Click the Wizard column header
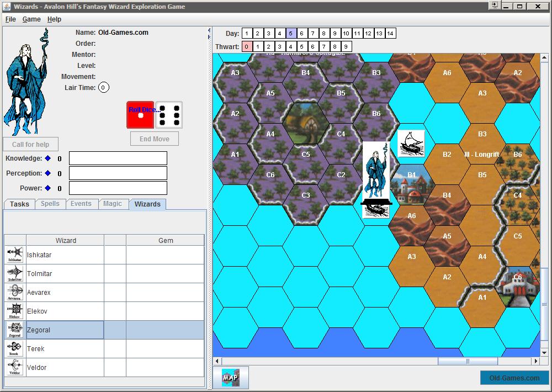The width and height of the screenshot is (552, 392). (x=66, y=240)
